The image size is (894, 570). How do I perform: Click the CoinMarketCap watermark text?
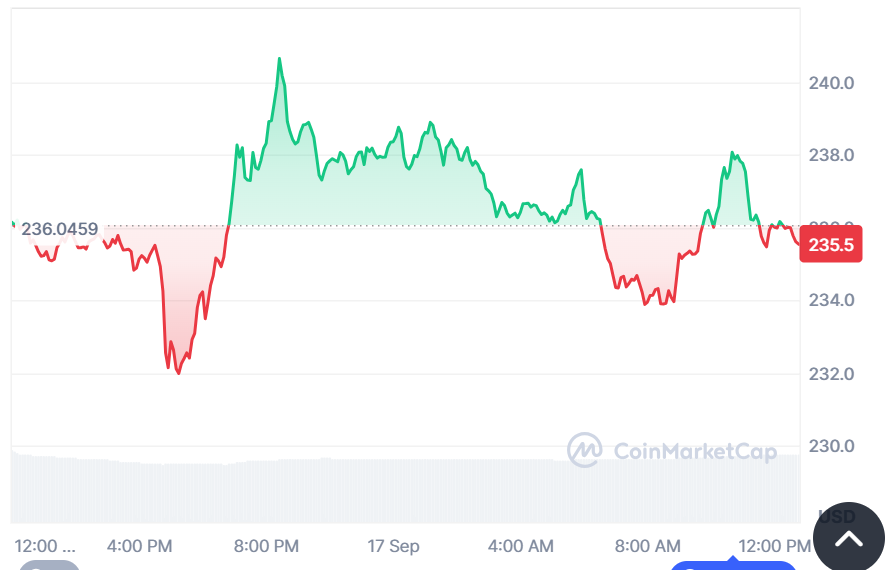pyautogui.click(x=694, y=452)
